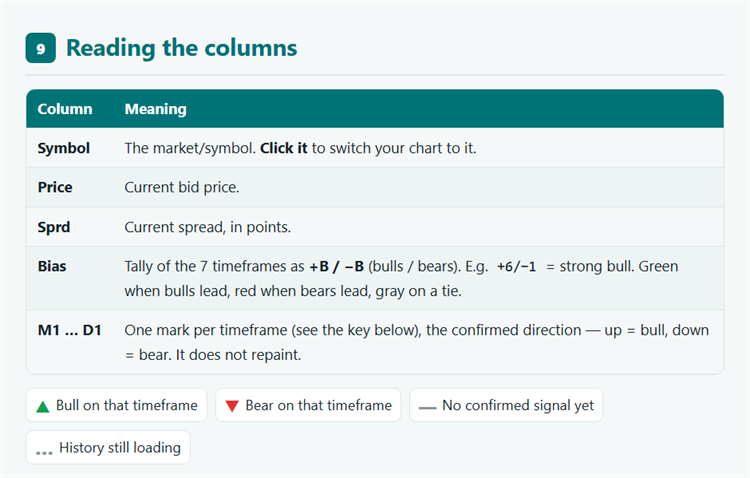
Task: Select the Symbol row label
Action: (x=64, y=148)
